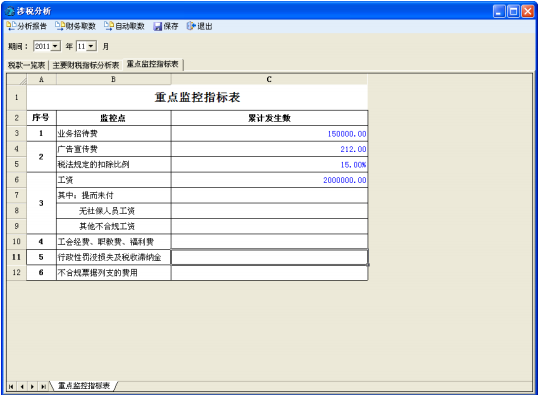Switch to 税款一览表 tab
538x395 pixels.
pyautogui.click(x=27, y=65)
